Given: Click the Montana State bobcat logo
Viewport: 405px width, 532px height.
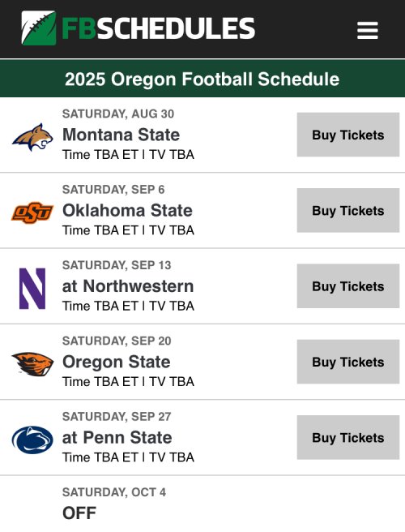Looking at the screenshot, I should coord(32,137).
